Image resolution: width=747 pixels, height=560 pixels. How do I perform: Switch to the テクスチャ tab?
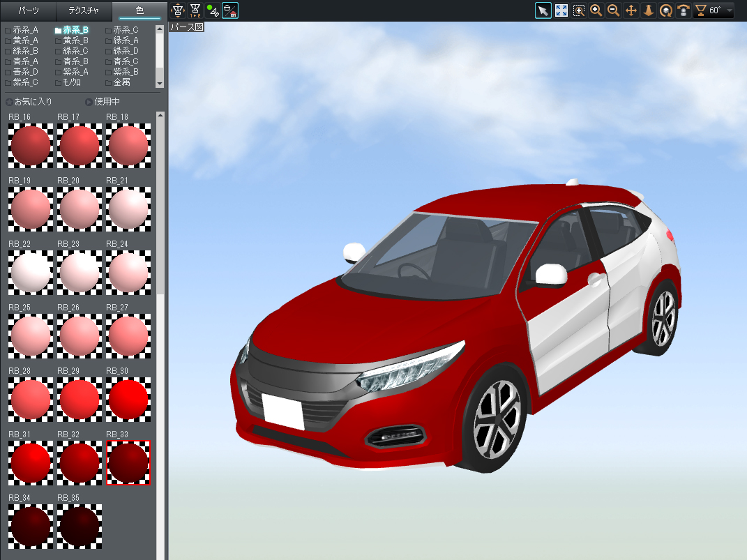(84, 10)
